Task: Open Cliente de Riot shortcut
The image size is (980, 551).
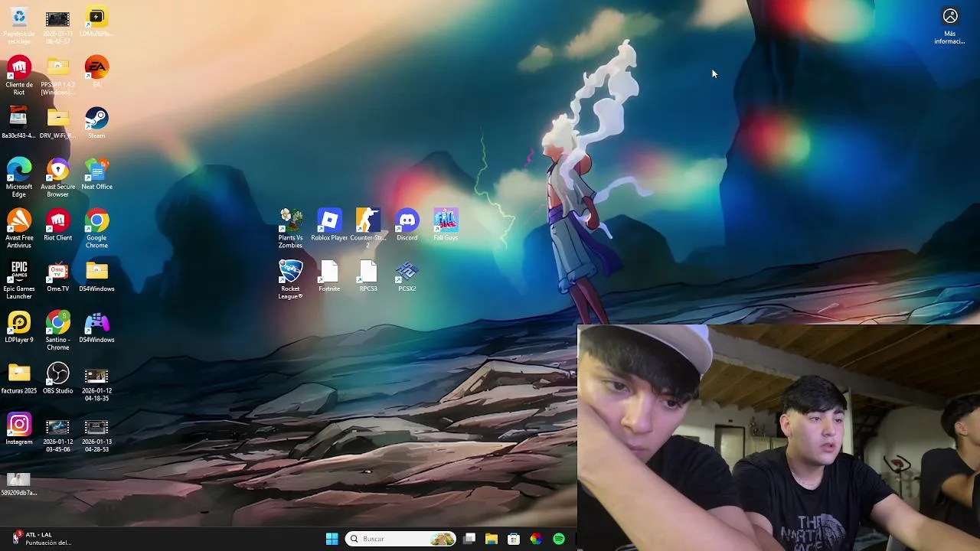Action: click(x=19, y=76)
